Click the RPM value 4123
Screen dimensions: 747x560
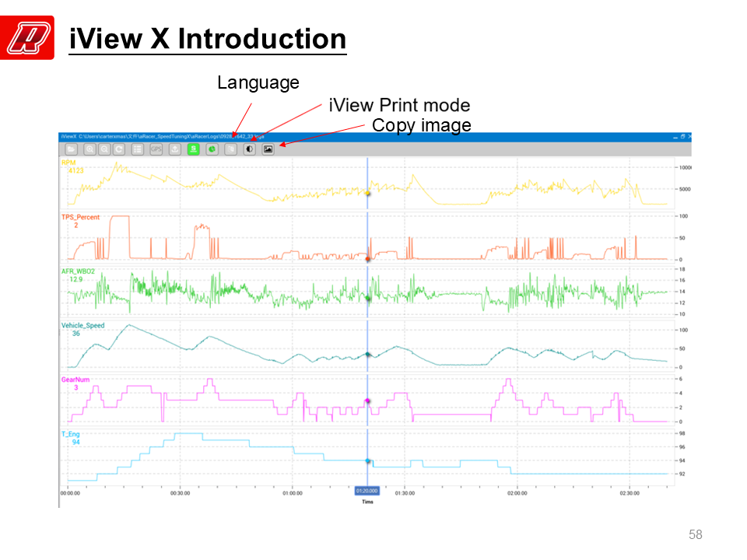[75, 170]
